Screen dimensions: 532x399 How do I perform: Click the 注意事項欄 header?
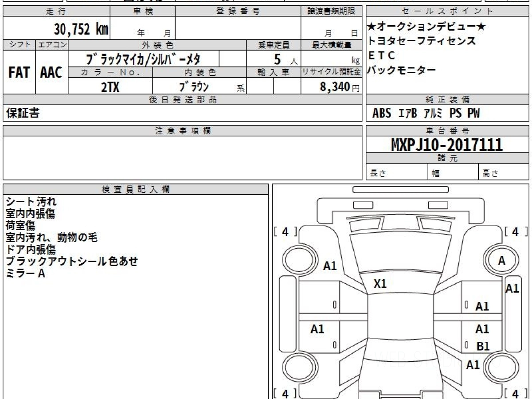coord(182,131)
